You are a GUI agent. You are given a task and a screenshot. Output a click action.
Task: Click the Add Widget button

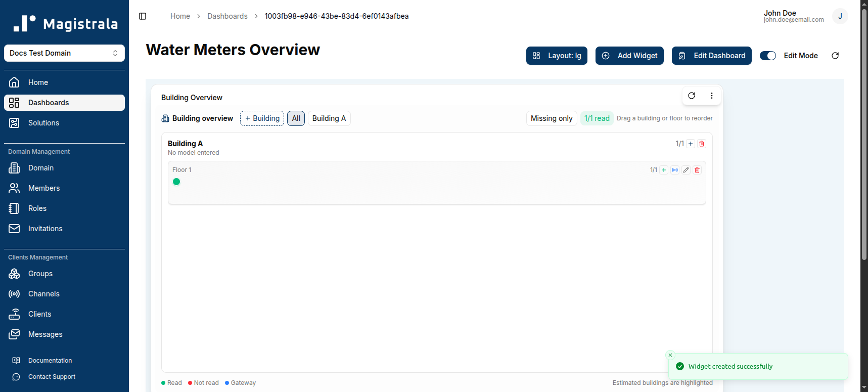pyautogui.click(x=629, y=56)
